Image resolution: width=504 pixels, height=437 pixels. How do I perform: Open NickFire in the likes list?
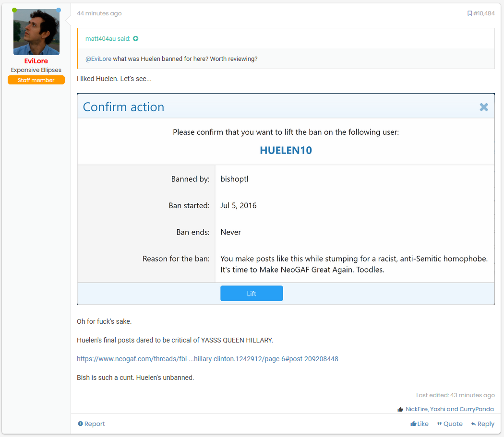pos(416,409)
